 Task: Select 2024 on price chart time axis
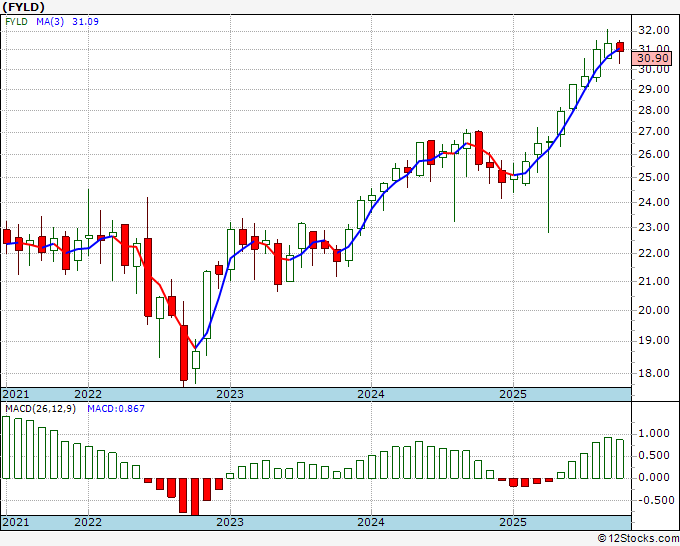click(371, 394)
